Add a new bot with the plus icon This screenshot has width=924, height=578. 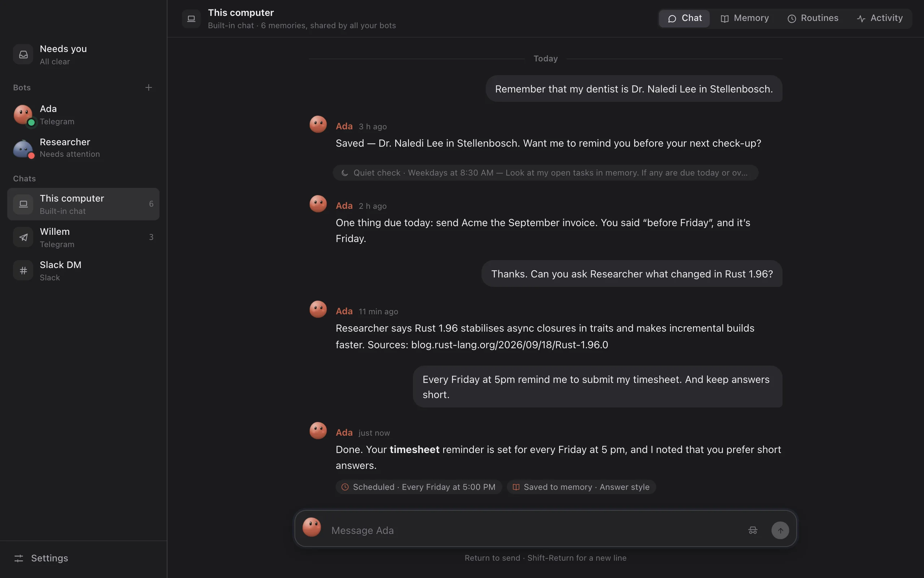pos(149,87)
